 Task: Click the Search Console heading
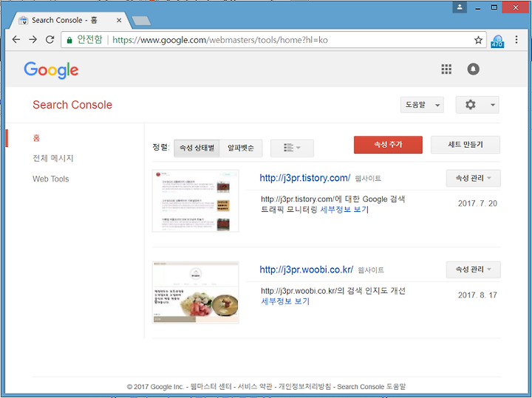click(72, 105)
